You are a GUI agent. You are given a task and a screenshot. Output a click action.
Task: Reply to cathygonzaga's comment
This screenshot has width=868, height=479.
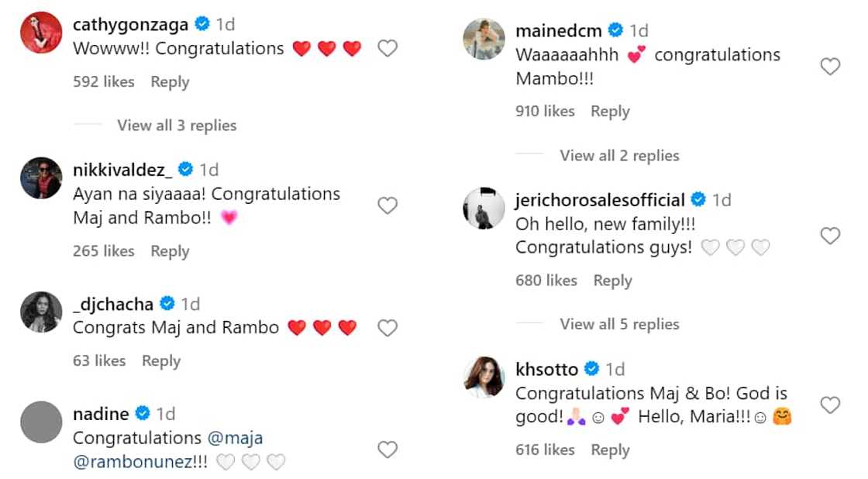point(170,82)
